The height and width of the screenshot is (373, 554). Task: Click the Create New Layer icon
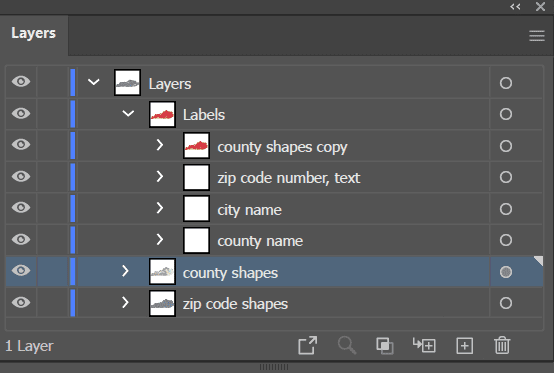point(464,345)
